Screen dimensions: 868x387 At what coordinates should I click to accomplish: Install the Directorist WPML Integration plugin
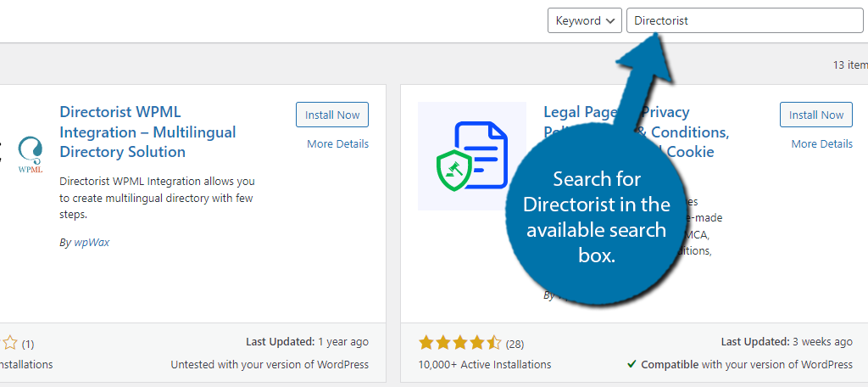332,115
